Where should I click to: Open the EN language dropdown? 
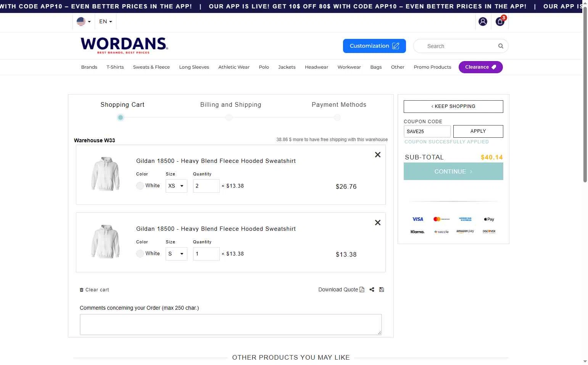[105, 21]
